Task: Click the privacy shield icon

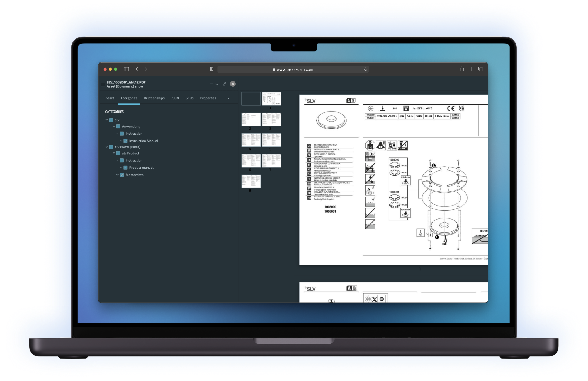Action: tap(211, 69)
